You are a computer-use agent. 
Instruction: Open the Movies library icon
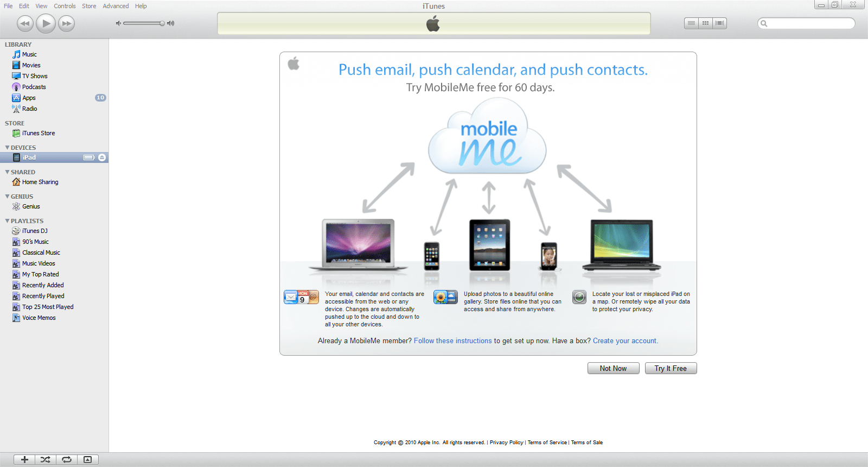point(16,65)
